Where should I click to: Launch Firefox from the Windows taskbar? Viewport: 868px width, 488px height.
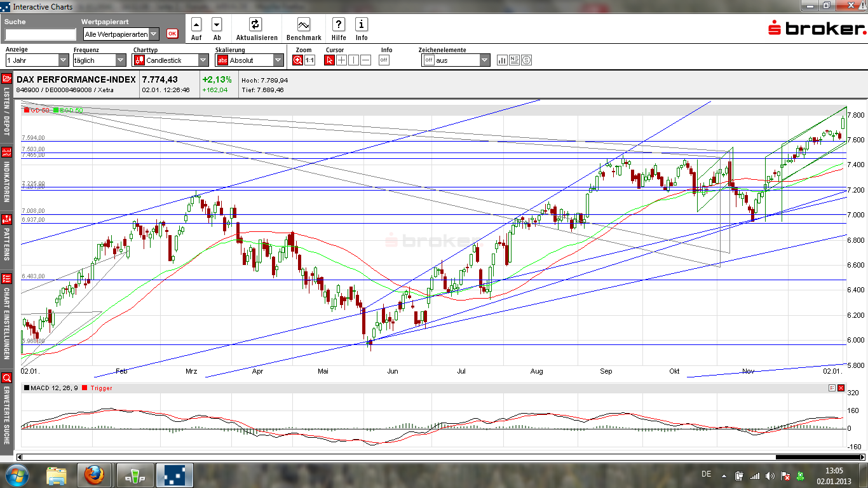click(95, 475)
